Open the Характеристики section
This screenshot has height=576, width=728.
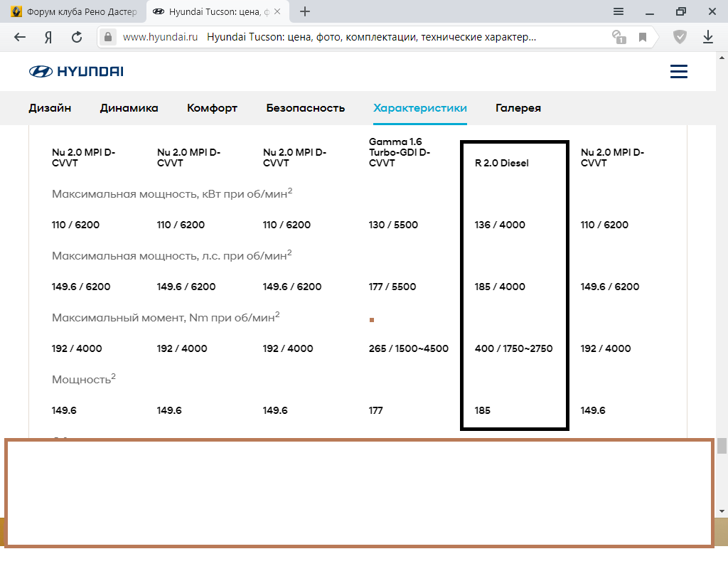click(x=420, y=108)
